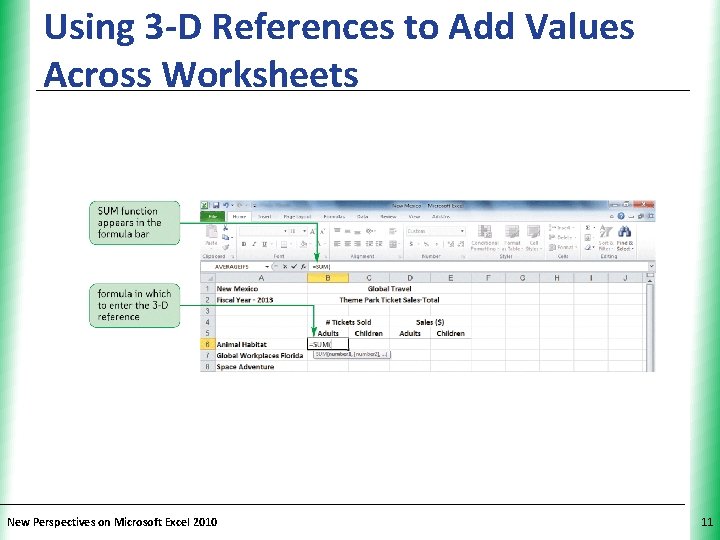720x540 pixels.
Task: Switch to the Insert tab
Action: [264, 216]
